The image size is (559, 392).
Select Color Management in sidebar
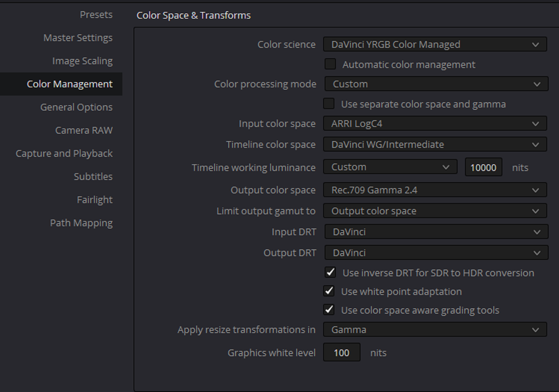click(x=61, y=84)
